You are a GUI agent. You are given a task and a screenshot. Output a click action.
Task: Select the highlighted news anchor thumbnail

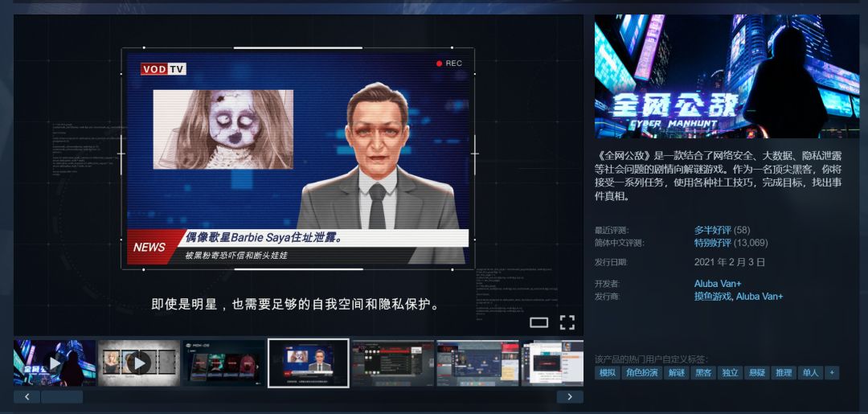(x=309, y=363)
